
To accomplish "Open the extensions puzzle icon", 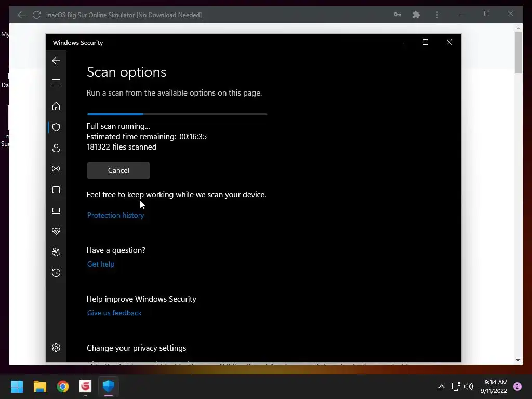I will [416, 15].
